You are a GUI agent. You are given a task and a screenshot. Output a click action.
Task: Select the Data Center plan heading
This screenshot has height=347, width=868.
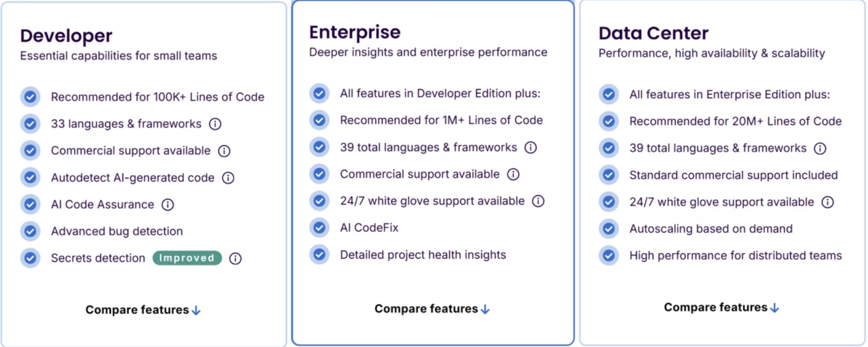pyautogui.click(x=653, y=33)
